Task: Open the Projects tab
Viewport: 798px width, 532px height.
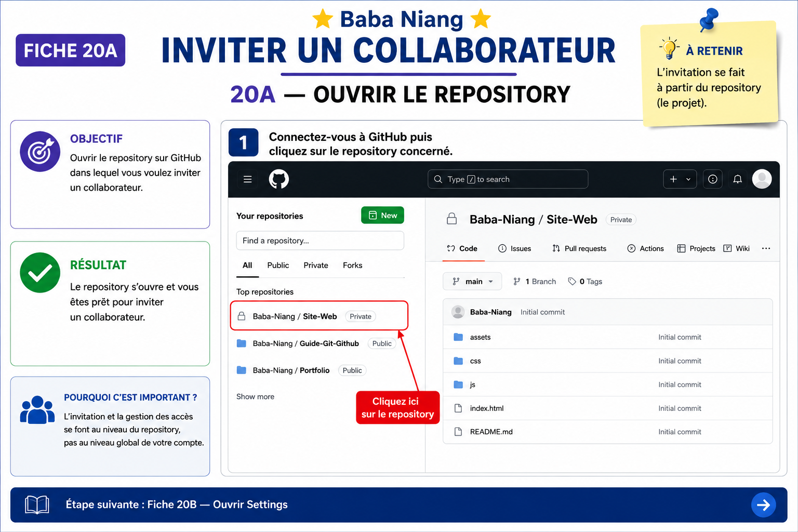Action: tap(696, 248)
